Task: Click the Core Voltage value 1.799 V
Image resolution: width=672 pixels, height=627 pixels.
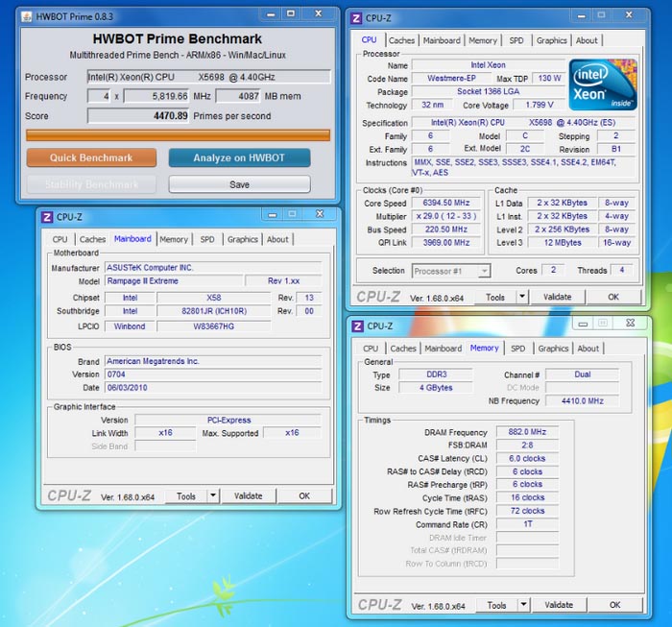Action: (x=539, y=105)
